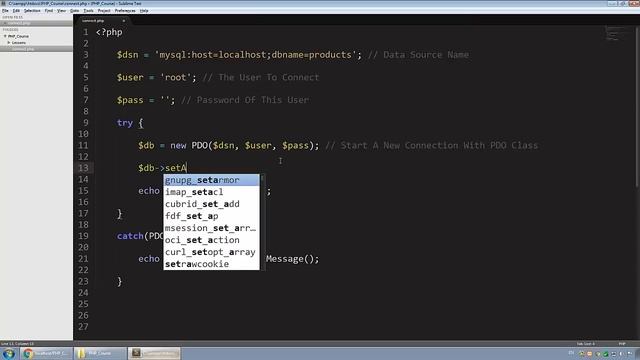Click Sublime Text title bar icon
Viewport: 640px width, 360px height.
[4, 4]
